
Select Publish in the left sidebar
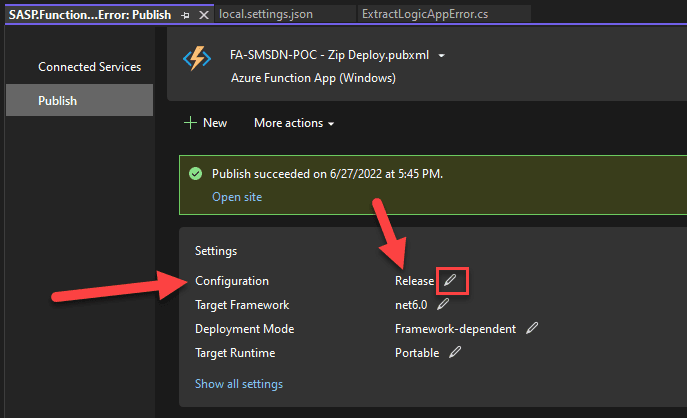click(x=57, y=101)
